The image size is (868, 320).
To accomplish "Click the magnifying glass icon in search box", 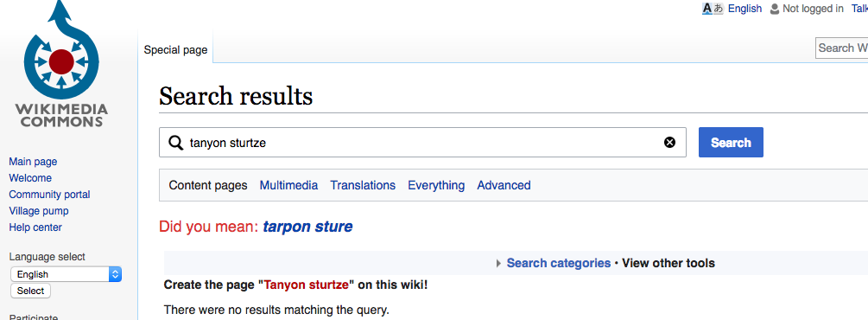I will click(x=175, y=143).
